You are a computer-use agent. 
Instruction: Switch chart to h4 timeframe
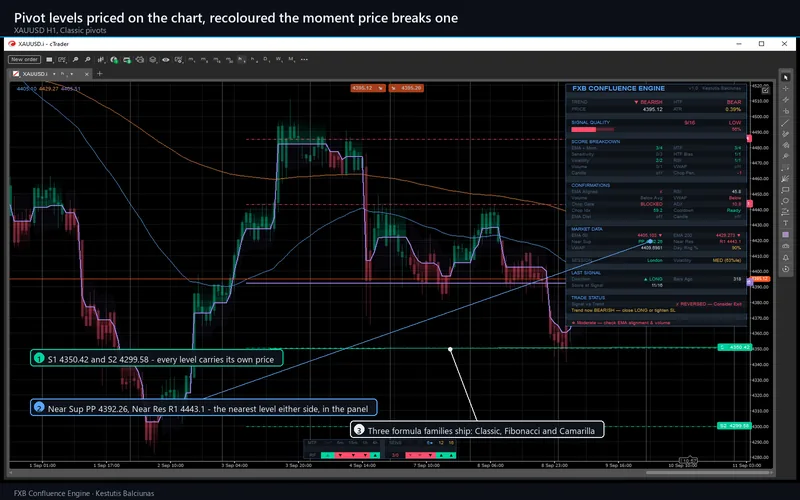(254, 60)
